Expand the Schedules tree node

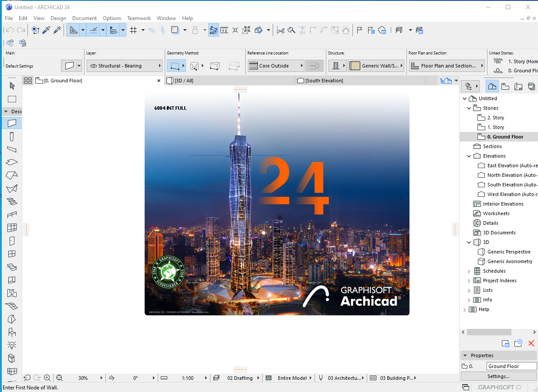pos(469,271)
